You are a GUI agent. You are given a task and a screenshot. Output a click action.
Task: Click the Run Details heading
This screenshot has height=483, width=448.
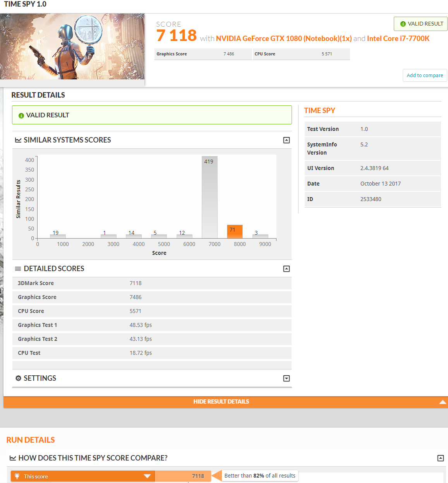click(31, 440)
